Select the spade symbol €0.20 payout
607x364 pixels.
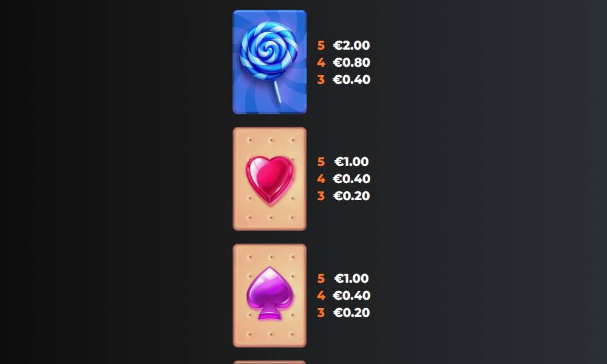pyautogui.click(x=351, y=312)
